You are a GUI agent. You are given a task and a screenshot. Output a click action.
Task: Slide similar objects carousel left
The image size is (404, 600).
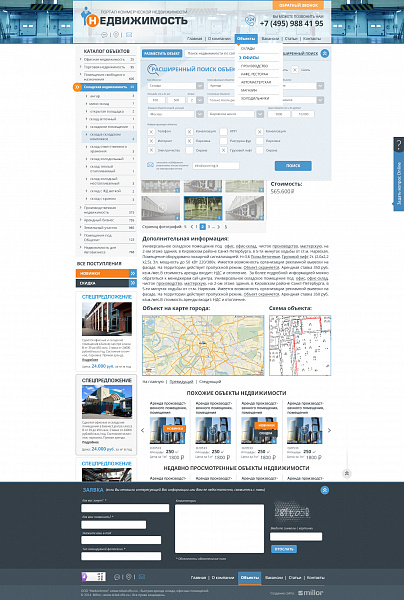(143, 430)
